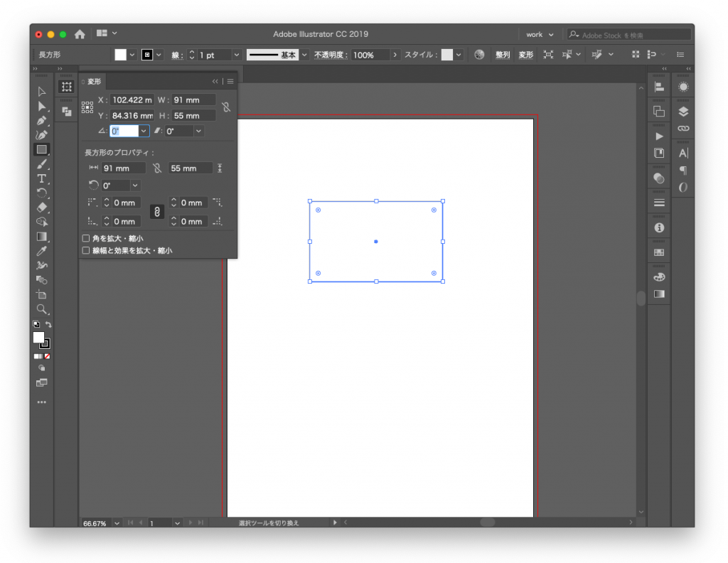Open the 変形 panel flyout menu
This screenshot has height=563, width=728.
[230, 82]
